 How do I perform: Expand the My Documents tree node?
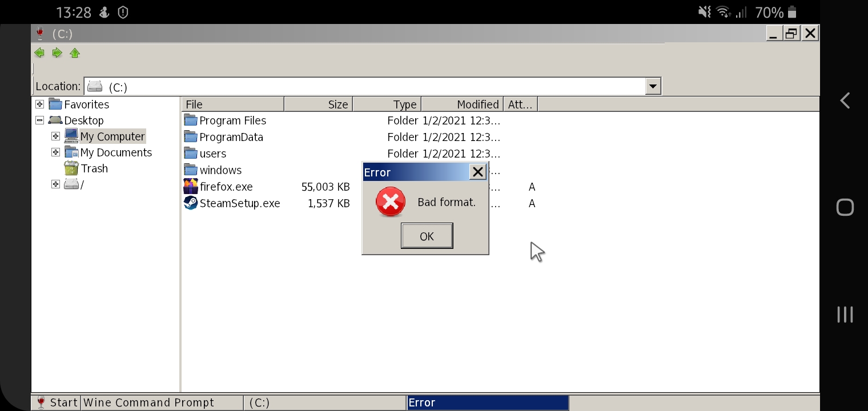click(x=55, y=152)
